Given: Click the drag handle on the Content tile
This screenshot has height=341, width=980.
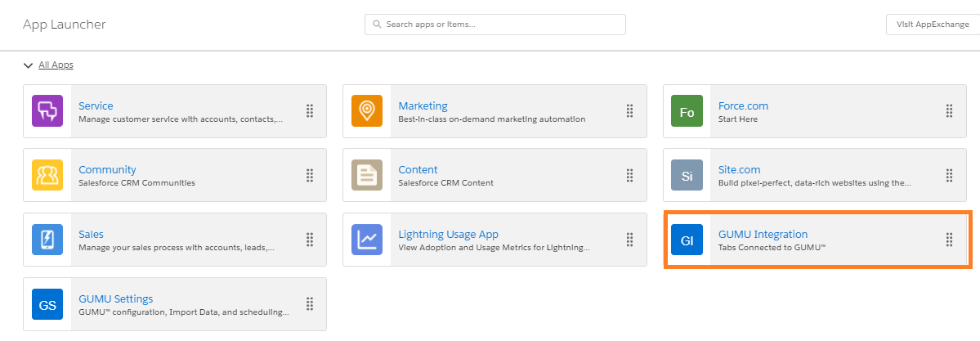Looking at the screenshot, I should coord(629,175).
